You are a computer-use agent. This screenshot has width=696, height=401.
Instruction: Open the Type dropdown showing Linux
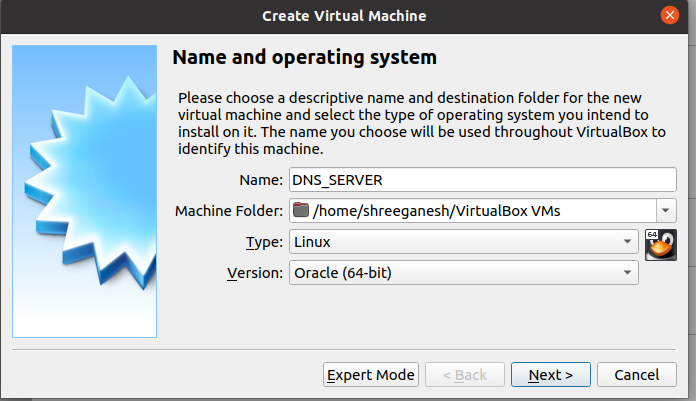[463, 242]
